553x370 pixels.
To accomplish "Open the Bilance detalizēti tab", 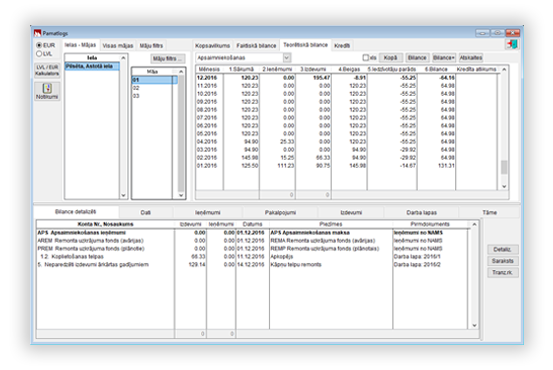I will point(75,212).
